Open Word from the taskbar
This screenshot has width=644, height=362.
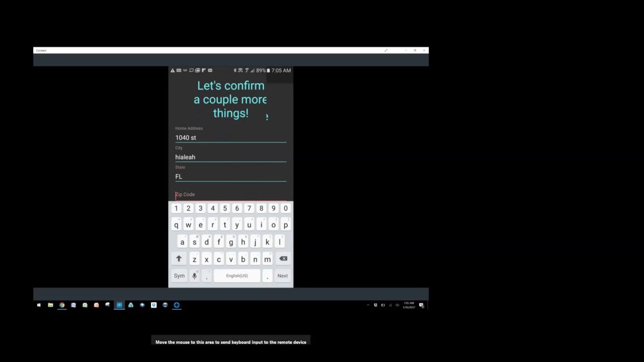pos(73,305)
